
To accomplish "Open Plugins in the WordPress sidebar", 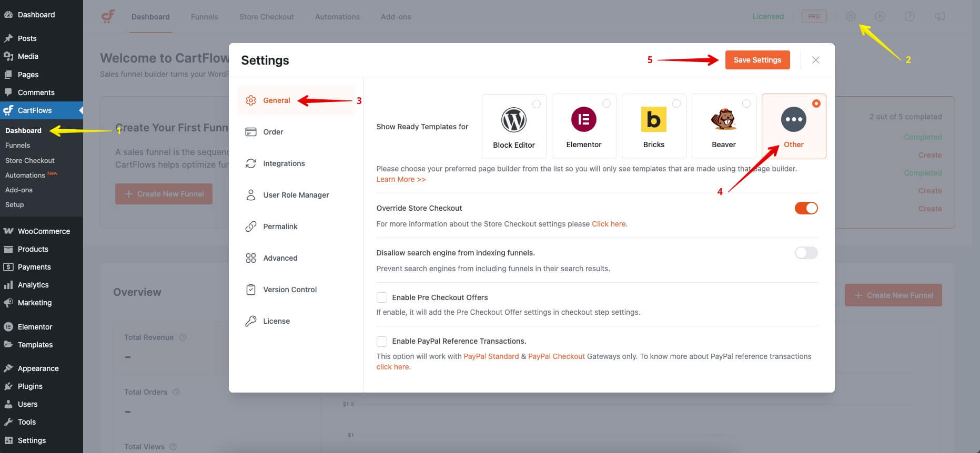I will (42, 386).
